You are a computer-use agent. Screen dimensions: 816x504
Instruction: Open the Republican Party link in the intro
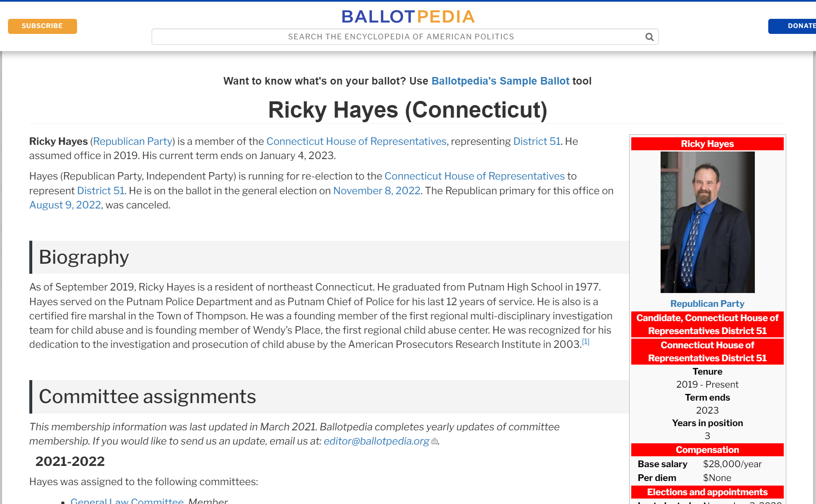pos(132,141)
